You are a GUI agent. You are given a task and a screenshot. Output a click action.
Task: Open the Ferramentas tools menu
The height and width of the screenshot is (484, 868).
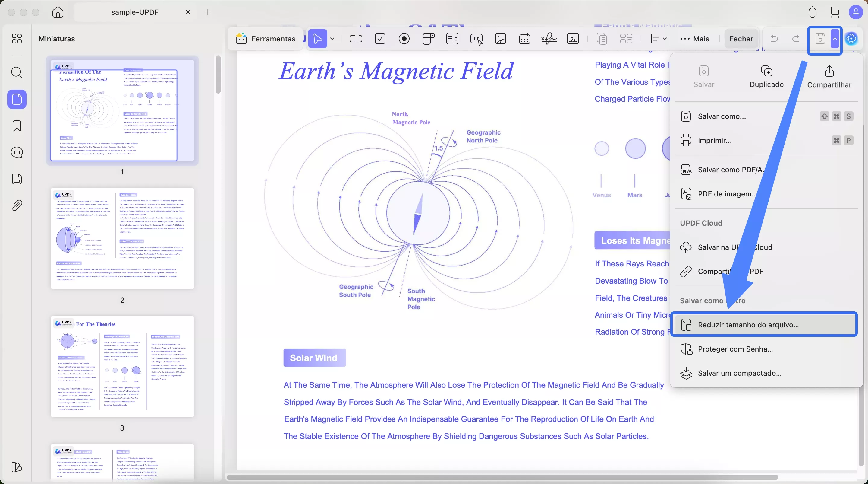tap(266, 39)
